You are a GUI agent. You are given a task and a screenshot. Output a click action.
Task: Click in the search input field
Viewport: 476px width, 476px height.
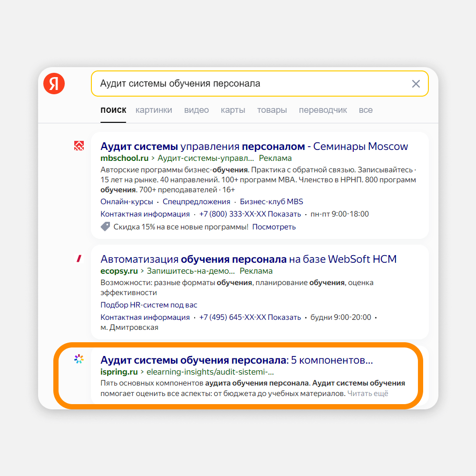point(248,84)
